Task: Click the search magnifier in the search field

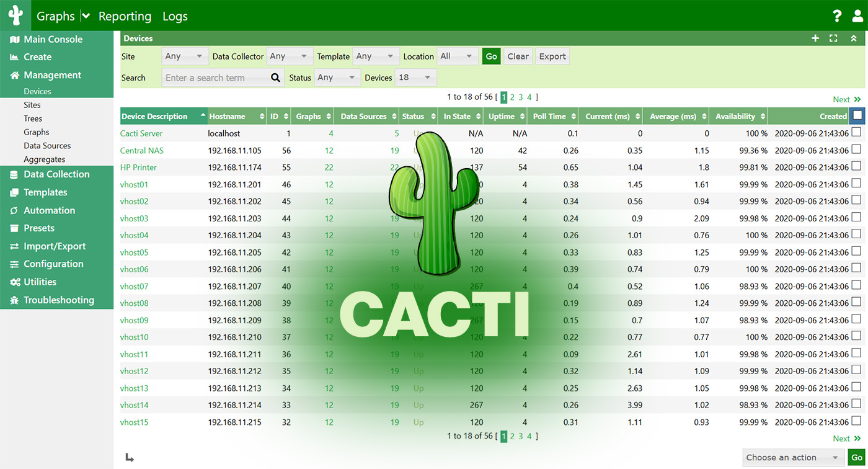Action: (275, 77)
